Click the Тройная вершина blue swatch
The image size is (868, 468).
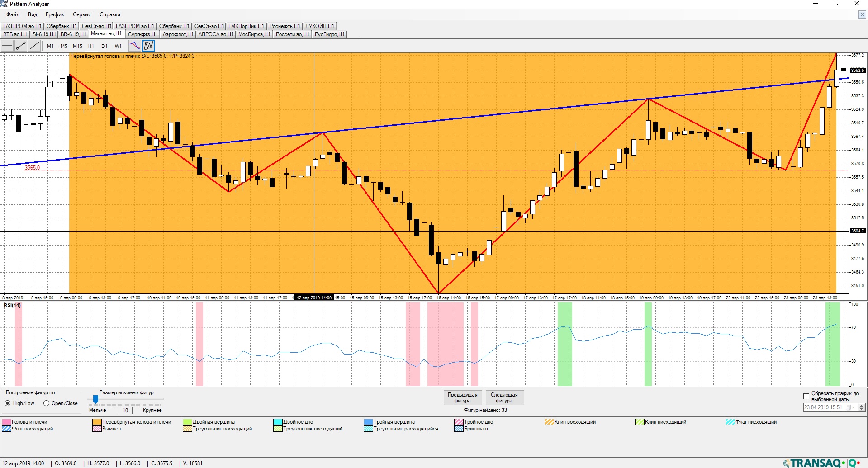(368, 422)
